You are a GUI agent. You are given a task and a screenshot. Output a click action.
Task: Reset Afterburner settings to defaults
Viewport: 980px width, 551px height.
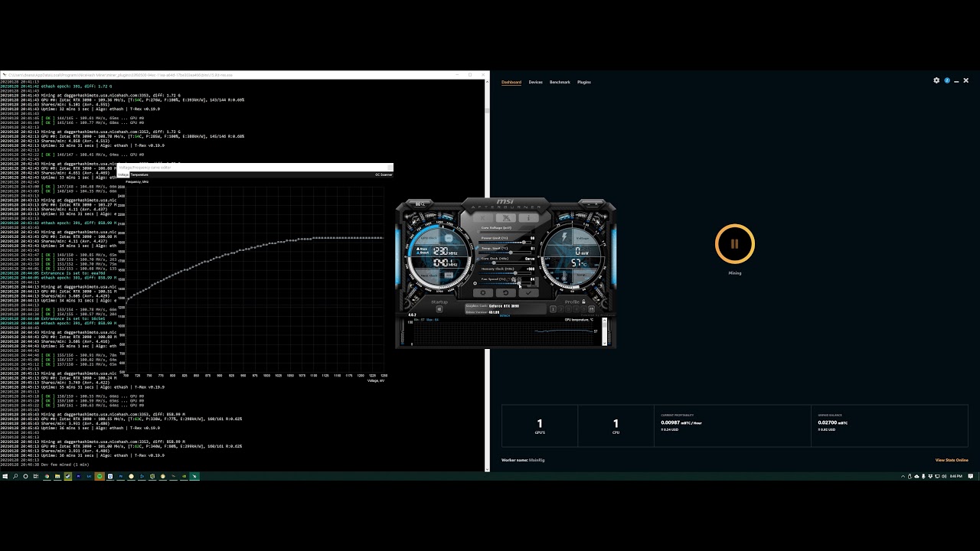coord(505,293)
